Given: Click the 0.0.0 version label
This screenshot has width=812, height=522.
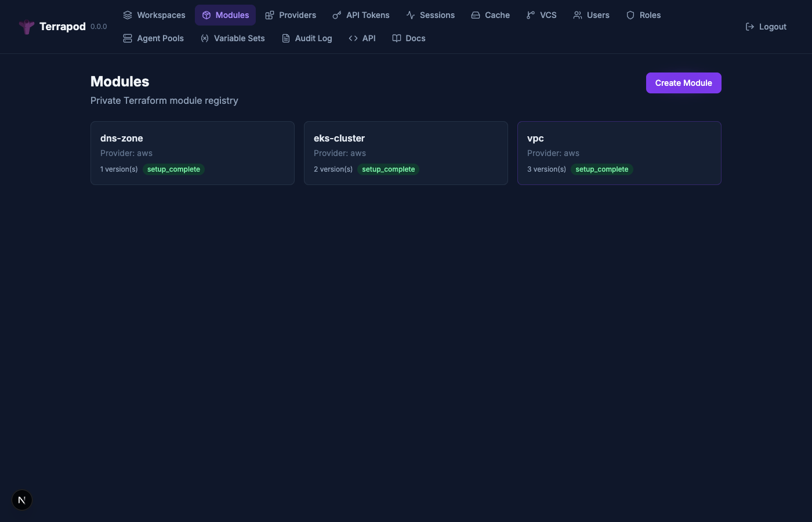Looking at the screenshot, I should click(x=99, y=27).
